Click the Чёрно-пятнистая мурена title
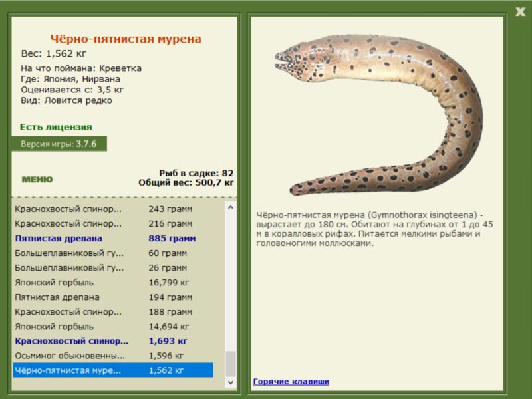 coord(126,39)
